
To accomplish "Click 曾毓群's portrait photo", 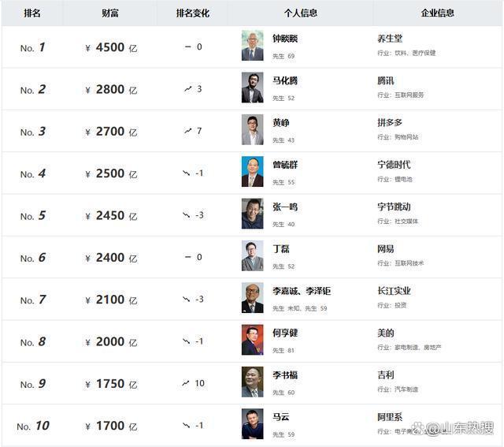I will (252, 172).
